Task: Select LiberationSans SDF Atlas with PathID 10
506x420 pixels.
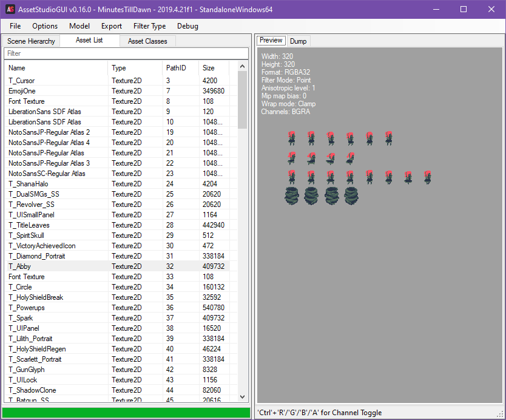Action: click(117, 122)
